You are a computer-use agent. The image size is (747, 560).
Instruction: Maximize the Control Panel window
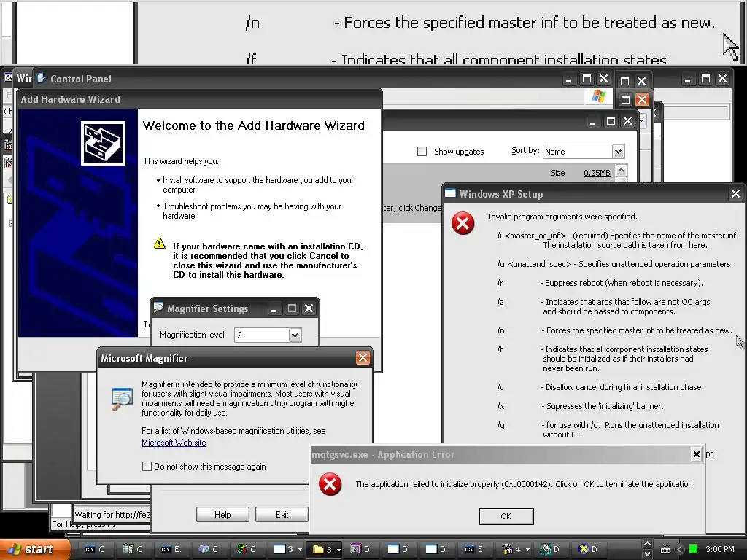tap(587, 79)
